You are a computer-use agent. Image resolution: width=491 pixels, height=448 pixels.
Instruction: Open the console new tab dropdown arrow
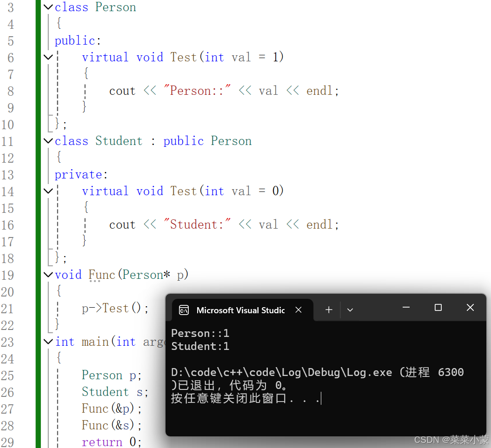click(x=350, y=310)
